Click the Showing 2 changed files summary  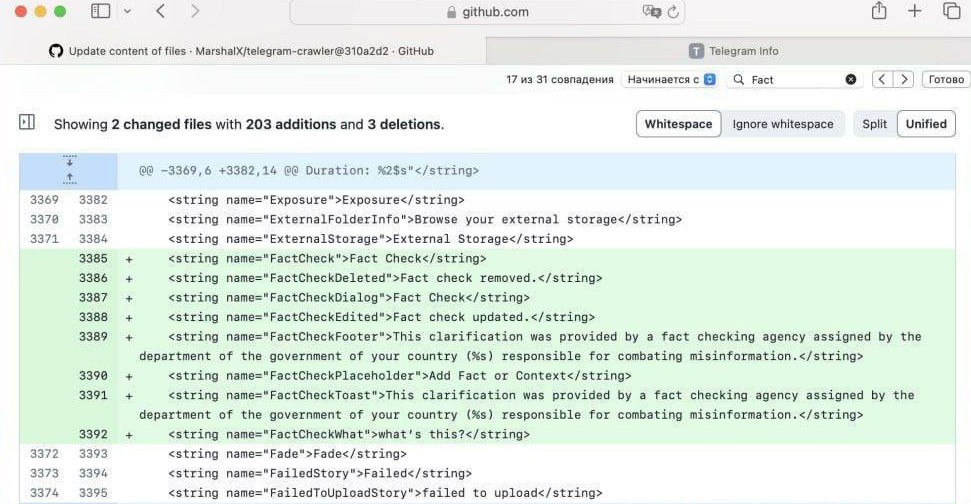pos(249,124)
